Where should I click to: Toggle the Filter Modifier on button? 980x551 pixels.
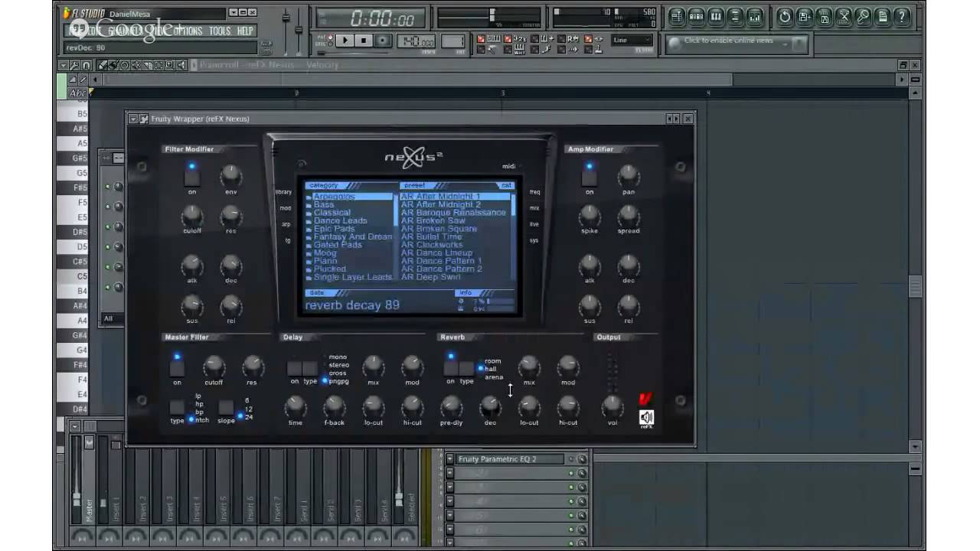coord(191,178)
